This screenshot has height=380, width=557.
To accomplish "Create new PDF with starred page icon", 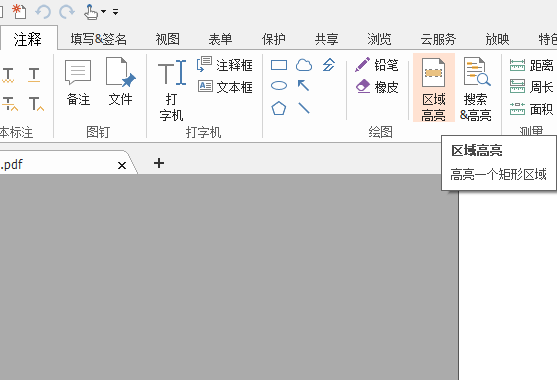I will pyautogui.click(x=19, y=11).
